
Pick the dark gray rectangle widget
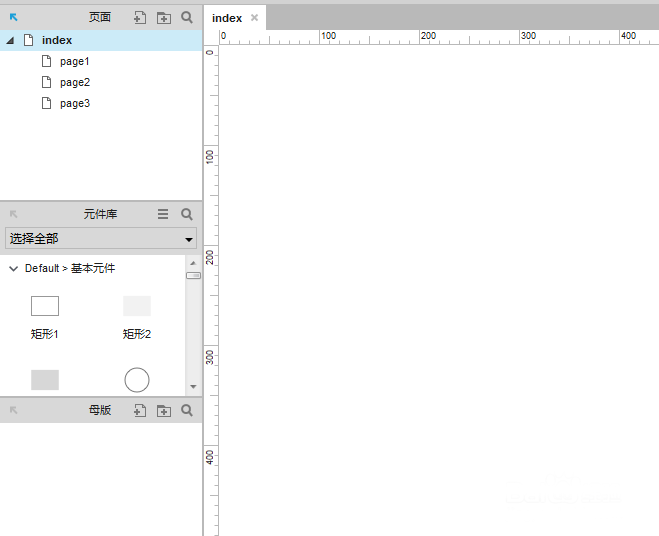[x=45, y=380]
